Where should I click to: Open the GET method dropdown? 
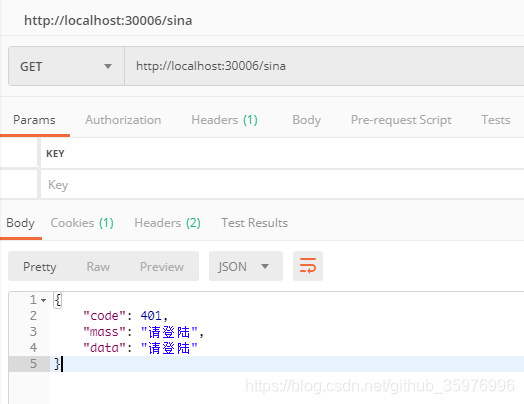(66, 66)
